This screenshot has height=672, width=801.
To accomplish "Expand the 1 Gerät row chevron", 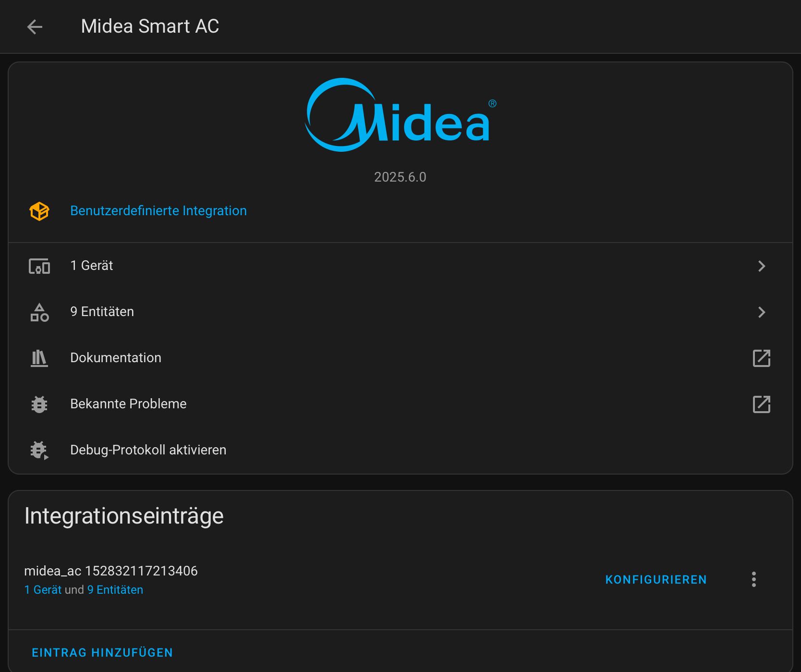I will coord(762,266).
